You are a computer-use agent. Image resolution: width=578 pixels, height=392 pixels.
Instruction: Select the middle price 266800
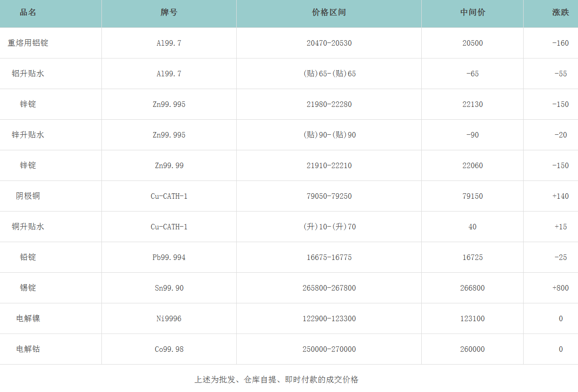click(472, 288)
